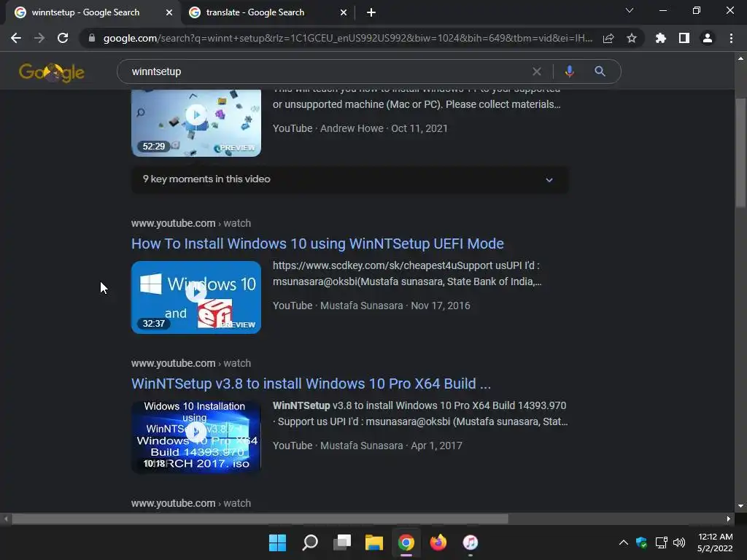Expand 9 key moments in this video
The image size is (747, 560).
(x=349, y=179)
